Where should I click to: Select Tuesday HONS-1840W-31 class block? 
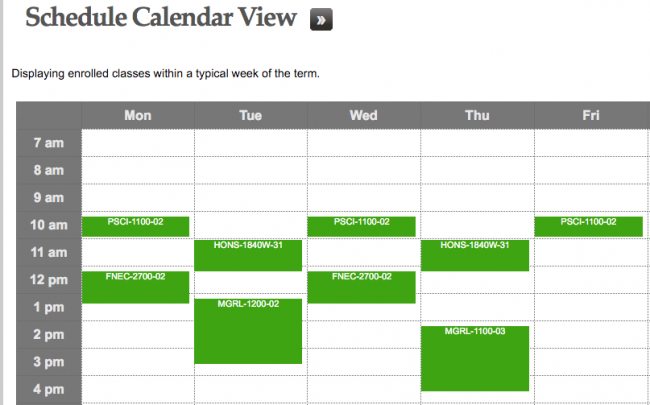tap(249, 255)
